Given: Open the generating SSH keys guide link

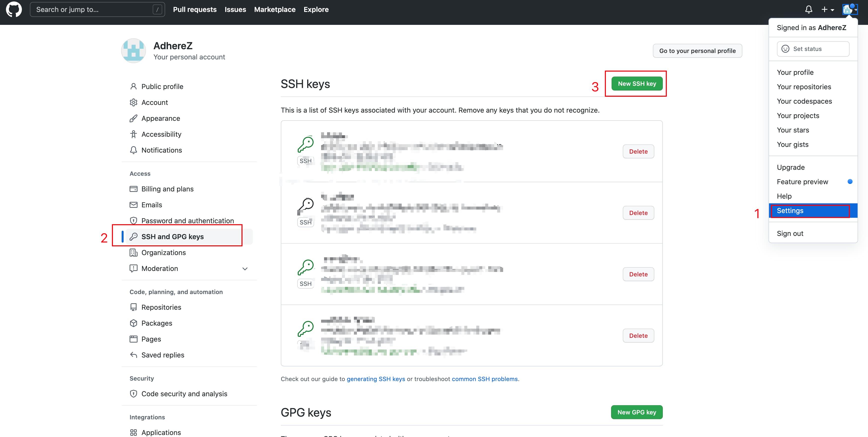Looking at the screenshot, I should pyautogui.click(x=376, y=379).
